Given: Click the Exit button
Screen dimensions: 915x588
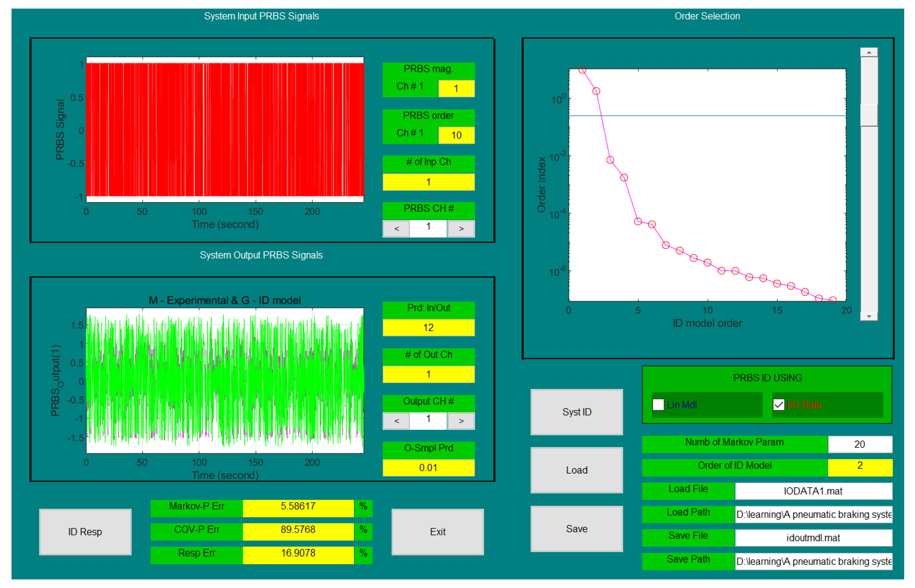Looking at the screenshot, I should click(x=438, y=532).
